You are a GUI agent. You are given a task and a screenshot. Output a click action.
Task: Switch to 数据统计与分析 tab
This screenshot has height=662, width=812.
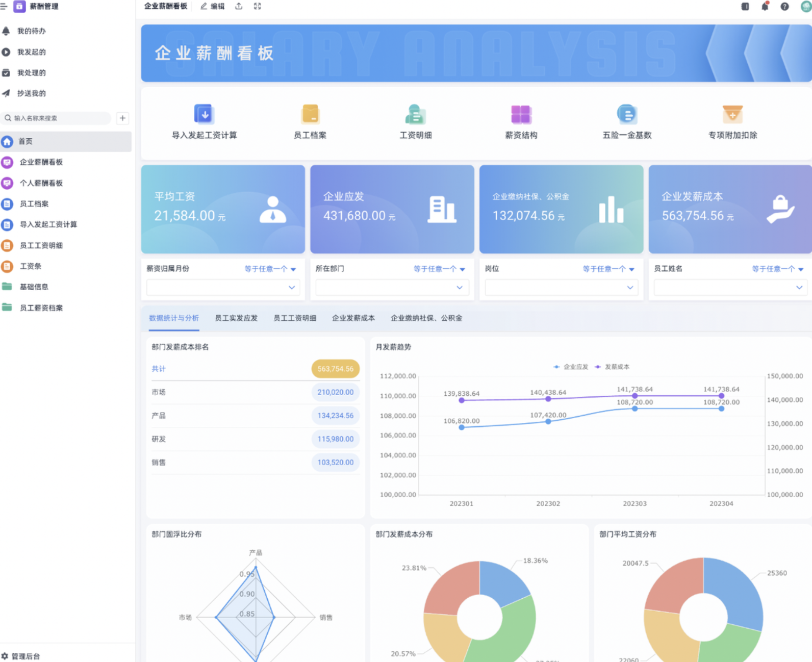point(174,318)
